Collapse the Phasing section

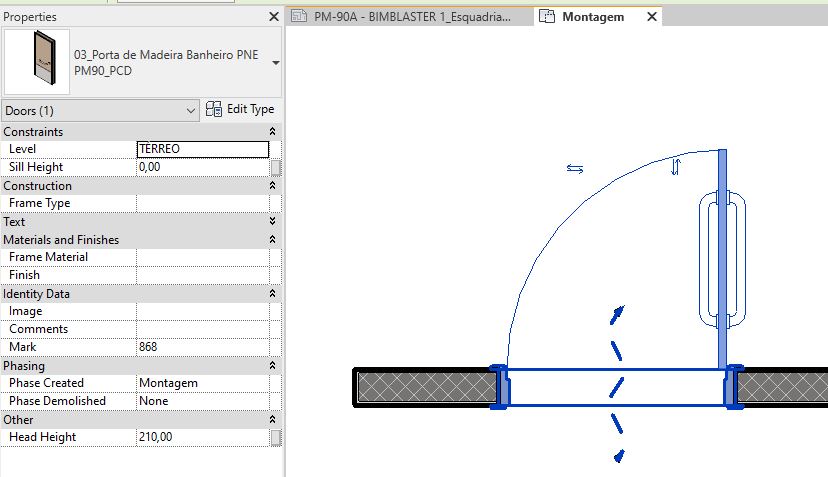pyautogui.click(x=272, y=366)
